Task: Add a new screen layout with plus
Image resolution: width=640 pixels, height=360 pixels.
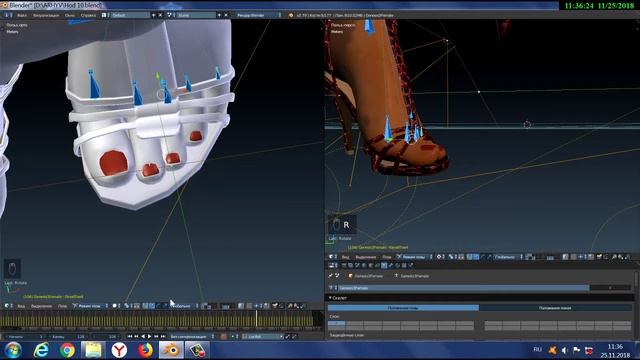Action: click(154, 15)
